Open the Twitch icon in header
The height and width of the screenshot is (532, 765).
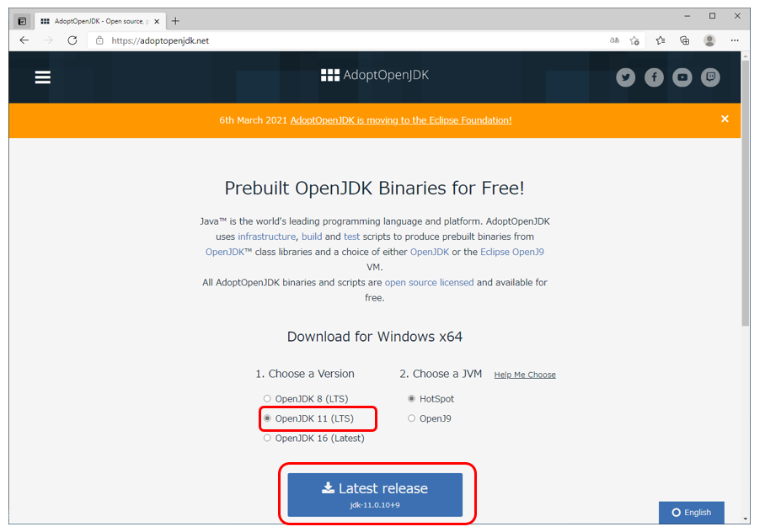[x=710, y=77]
